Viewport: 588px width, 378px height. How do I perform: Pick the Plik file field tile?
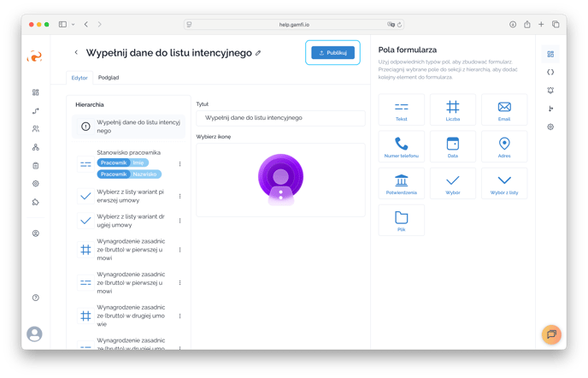pos(402,221)
